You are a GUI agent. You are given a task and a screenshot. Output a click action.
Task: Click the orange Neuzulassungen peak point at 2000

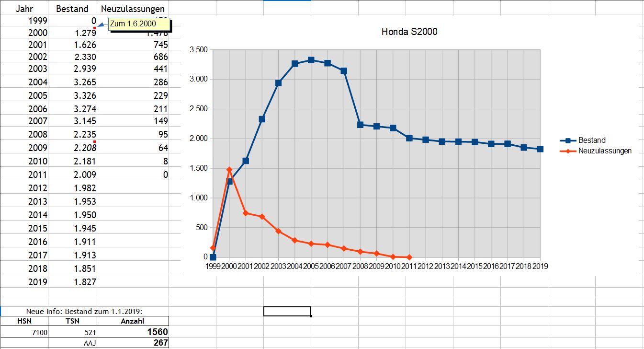click(x=229, y=170)
